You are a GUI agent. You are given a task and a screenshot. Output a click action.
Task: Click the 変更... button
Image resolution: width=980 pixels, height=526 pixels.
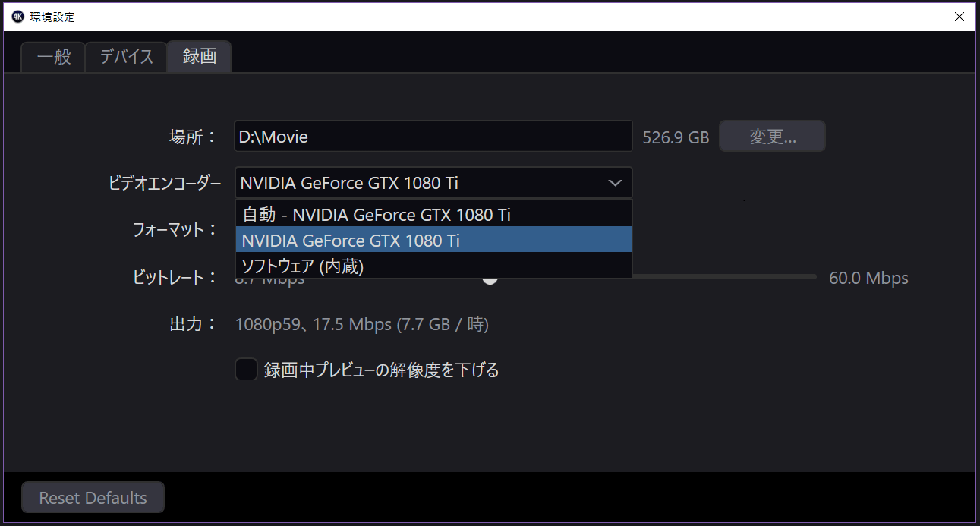[x=772, y=137]
